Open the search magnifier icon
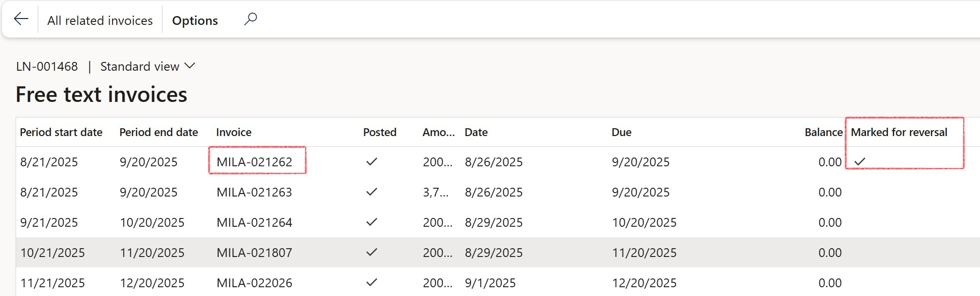980x296 pixels. tap(250, 19)
